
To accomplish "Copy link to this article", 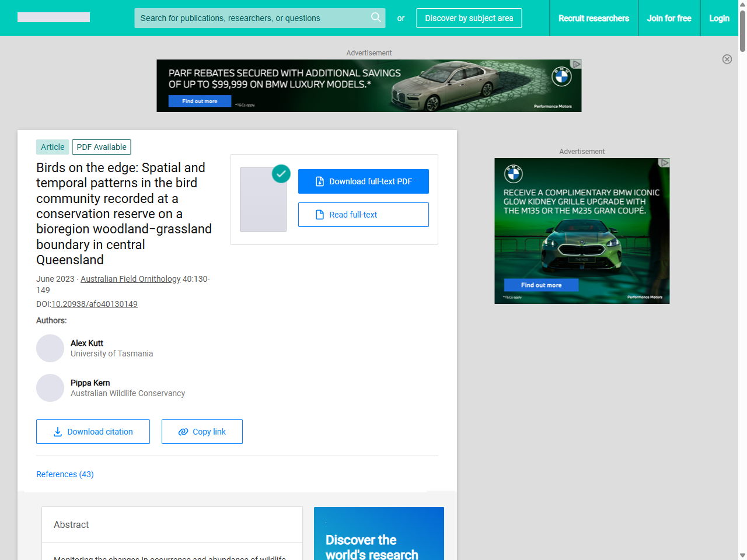I will [x=202, y=432].
